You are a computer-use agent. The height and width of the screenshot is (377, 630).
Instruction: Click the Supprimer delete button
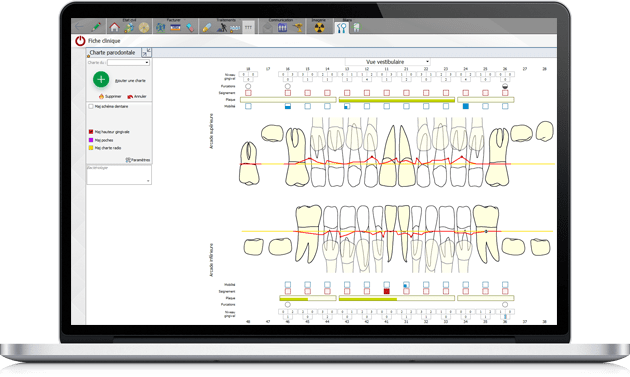point(110,96)
